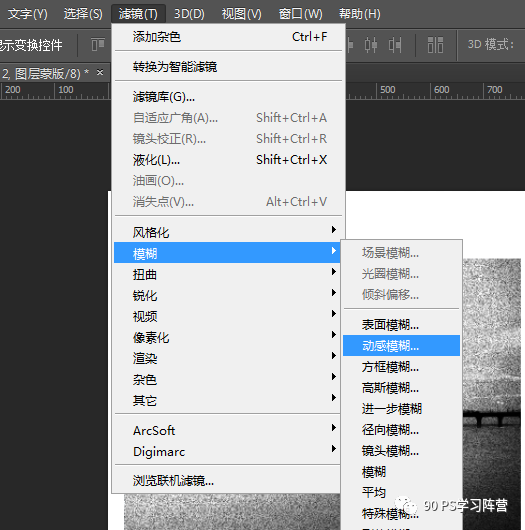
Task: Click the 3D 模式 label
Action: pos(491,44)
